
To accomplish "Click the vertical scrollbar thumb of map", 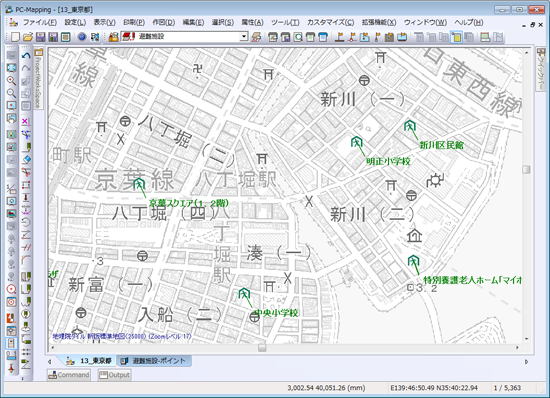I will point(526,169).
